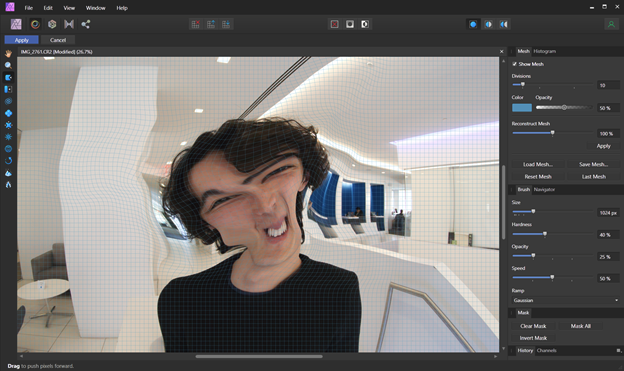624x371 pixels.
Task: Select the Liquify Pinch tool
Action: click(8, 113)
